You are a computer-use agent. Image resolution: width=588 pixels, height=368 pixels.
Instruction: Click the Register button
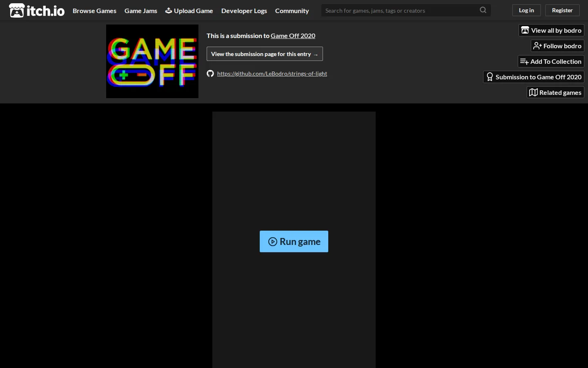[562, 10]
